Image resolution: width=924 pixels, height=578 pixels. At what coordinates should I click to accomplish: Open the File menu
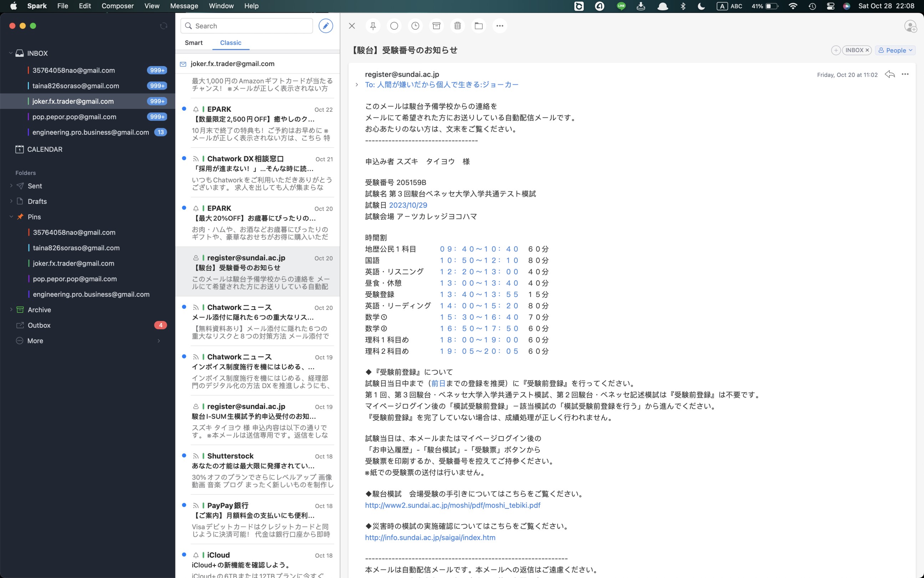point(63,6)
